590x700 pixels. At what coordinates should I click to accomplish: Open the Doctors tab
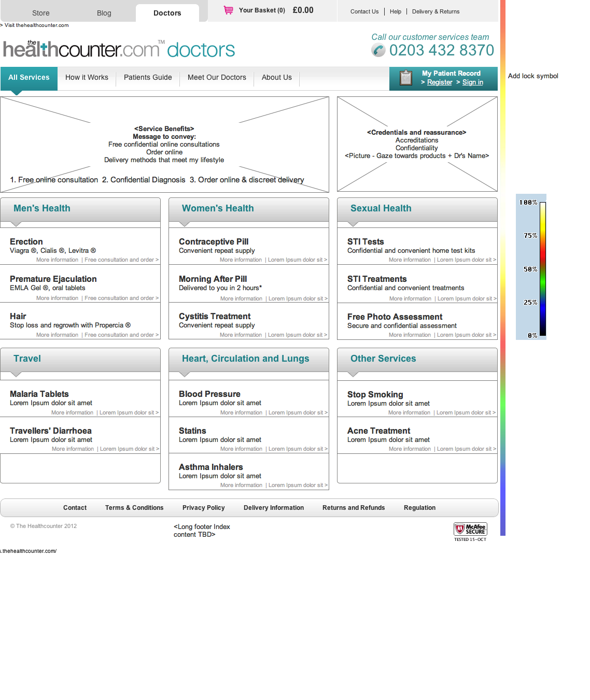(x=167, y=13)
